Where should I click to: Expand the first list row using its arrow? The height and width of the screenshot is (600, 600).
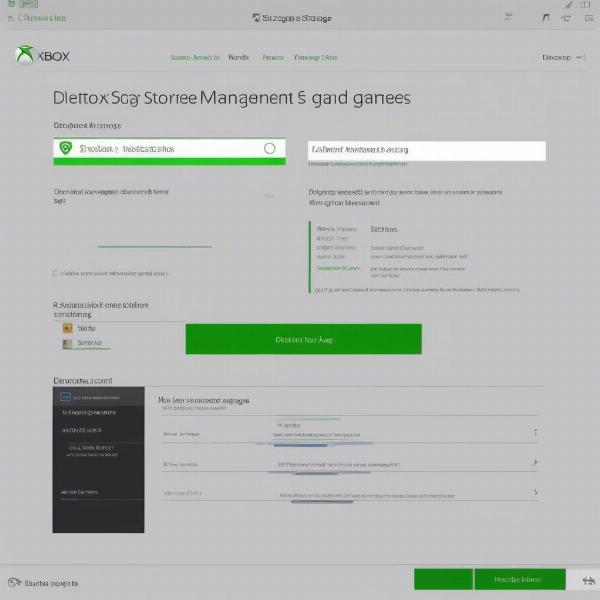point(536,432)
